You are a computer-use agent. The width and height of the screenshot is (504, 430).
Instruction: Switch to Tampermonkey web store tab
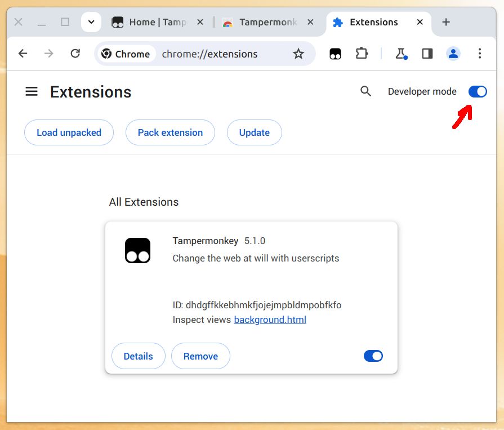[268, 22]
